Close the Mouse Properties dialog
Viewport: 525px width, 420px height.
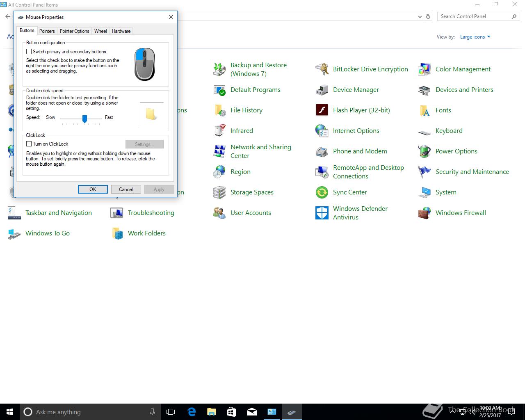click(x=171, y=17)
